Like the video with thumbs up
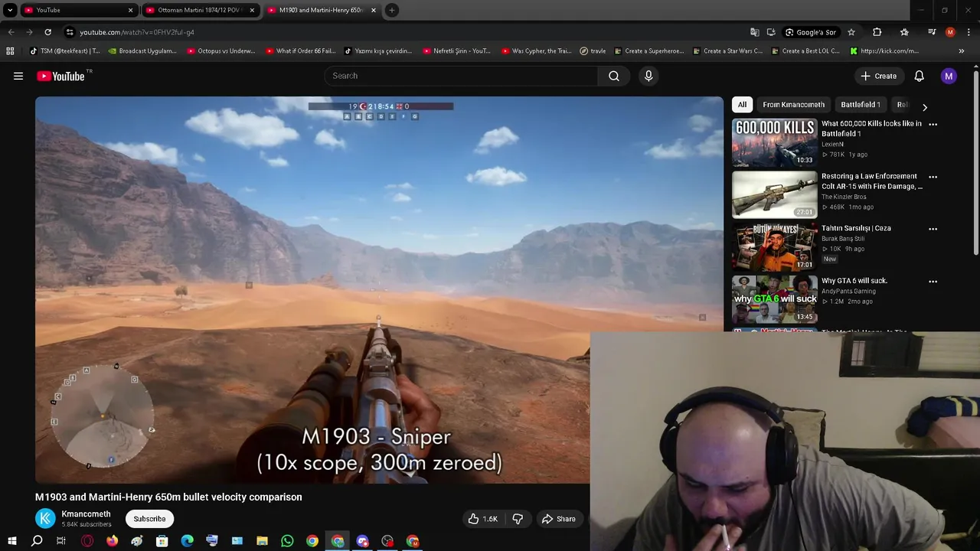 tap(483, 519)
